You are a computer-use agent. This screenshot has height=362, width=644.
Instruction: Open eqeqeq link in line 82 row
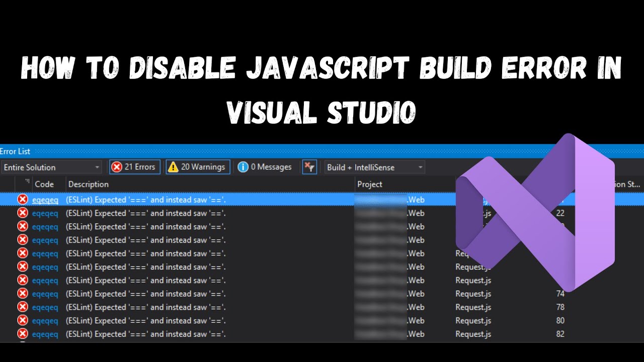[45, 334]
